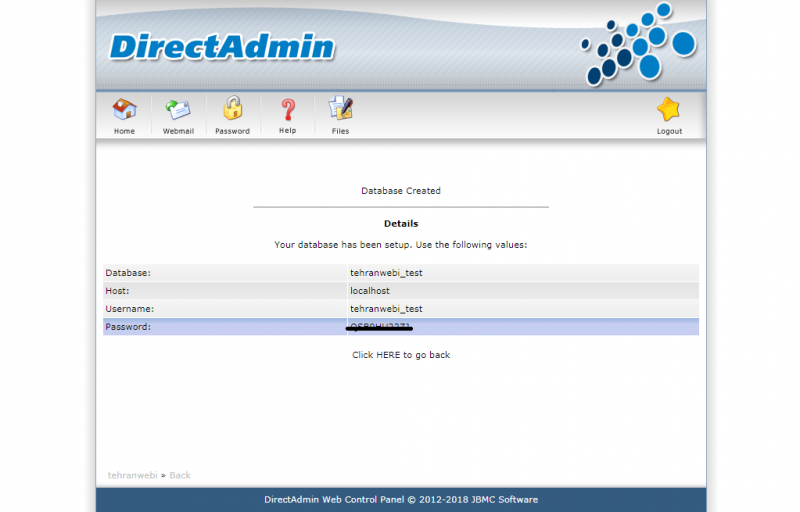This screenshot has height=512, width=800.
Task: Click the DirectAdmin logo text
Action: 221,47
